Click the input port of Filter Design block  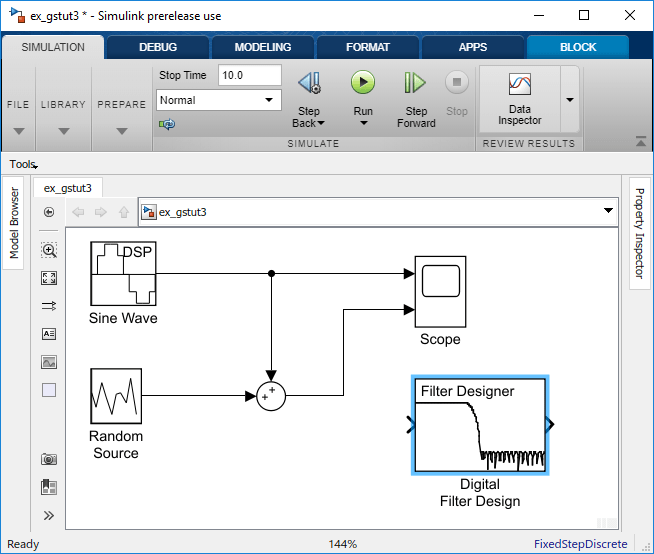411,425
